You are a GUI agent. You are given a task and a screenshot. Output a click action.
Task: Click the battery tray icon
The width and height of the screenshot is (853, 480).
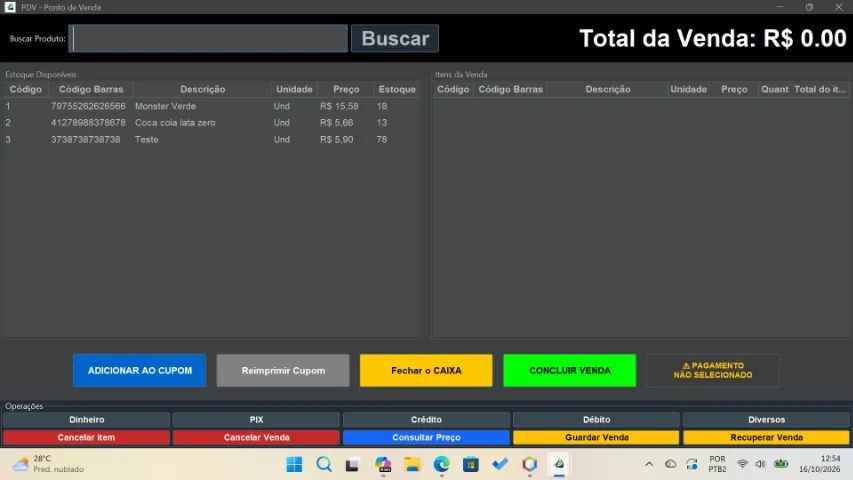[781, 464]
